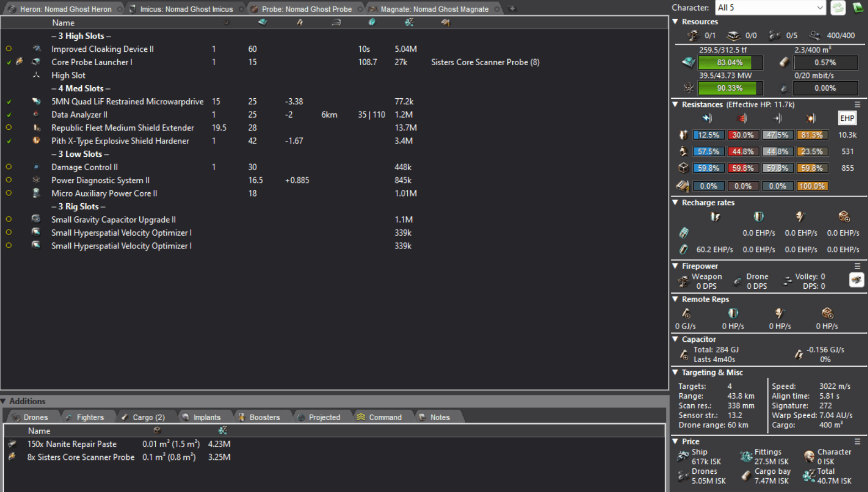This screenshot has width=868, height=492.
Task: Collapse the Targeting & Misc section
Action: (675, 373)
